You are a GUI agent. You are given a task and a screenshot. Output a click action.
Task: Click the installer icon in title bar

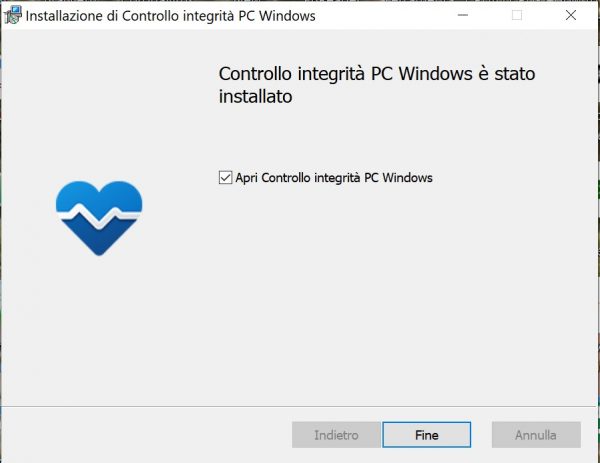pyautogui.click(x=14, y=15)
